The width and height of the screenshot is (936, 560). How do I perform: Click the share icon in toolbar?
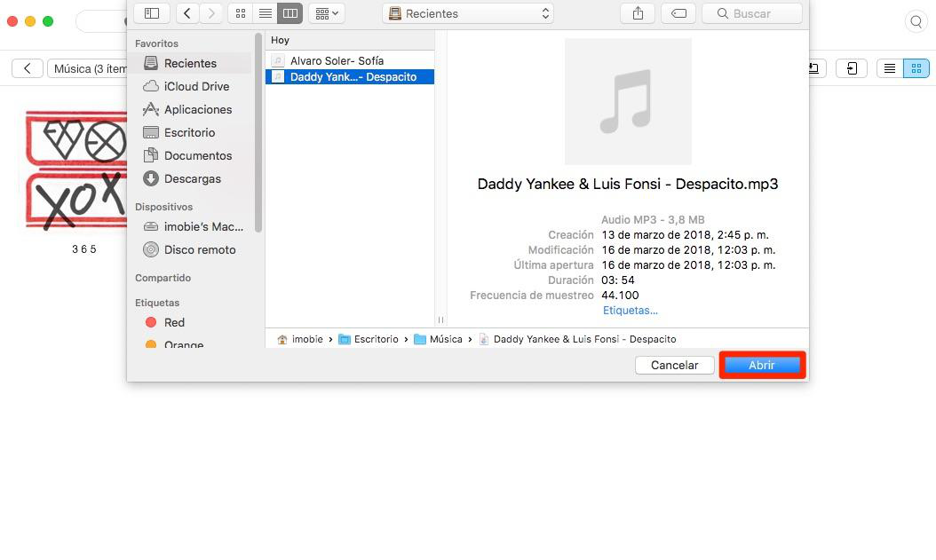(x=638, y=13)
